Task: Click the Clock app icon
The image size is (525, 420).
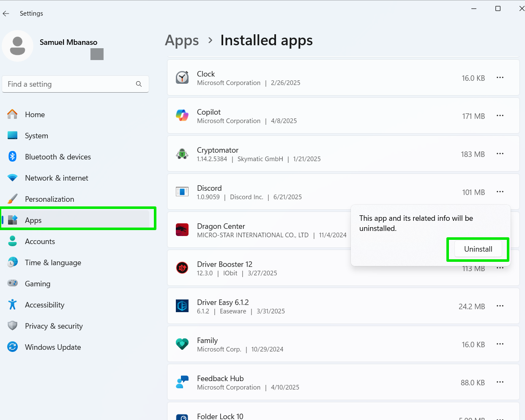Action: [182, 78]
